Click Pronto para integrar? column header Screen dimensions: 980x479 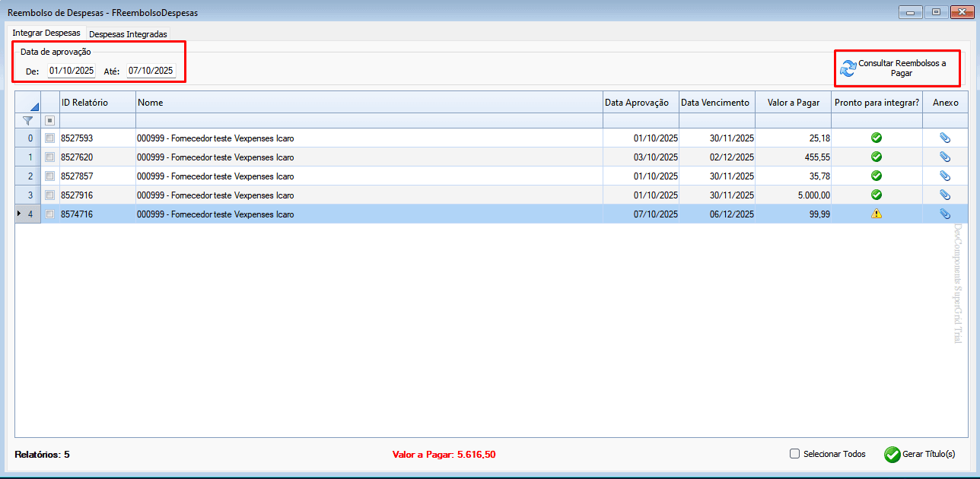click(x=877, y=103)
